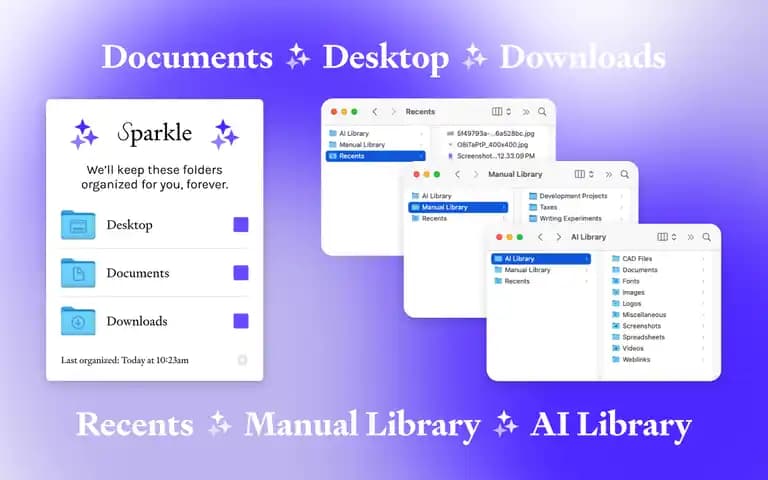Open the Weblinks folder
This screenshot has width=768, height=480.
coord(631,360)
